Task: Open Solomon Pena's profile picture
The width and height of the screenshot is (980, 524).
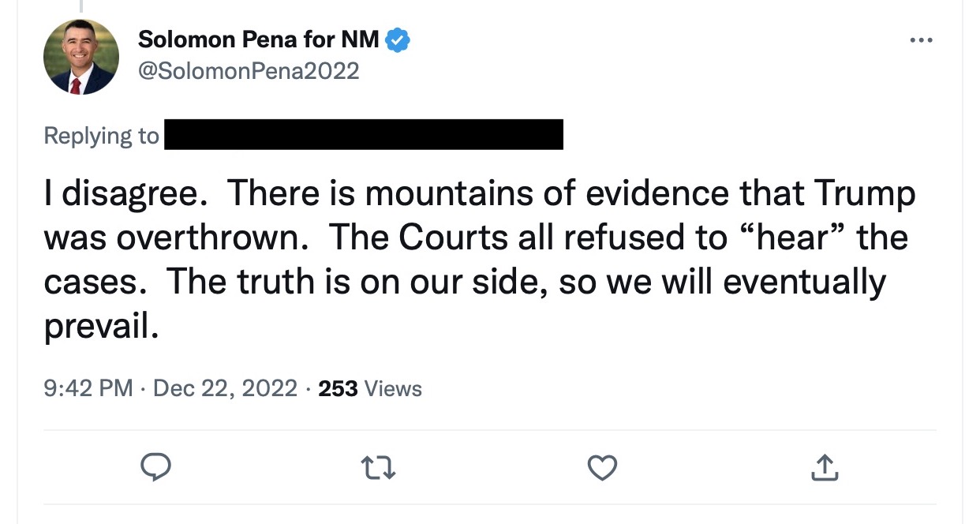Action: point(80,57)
